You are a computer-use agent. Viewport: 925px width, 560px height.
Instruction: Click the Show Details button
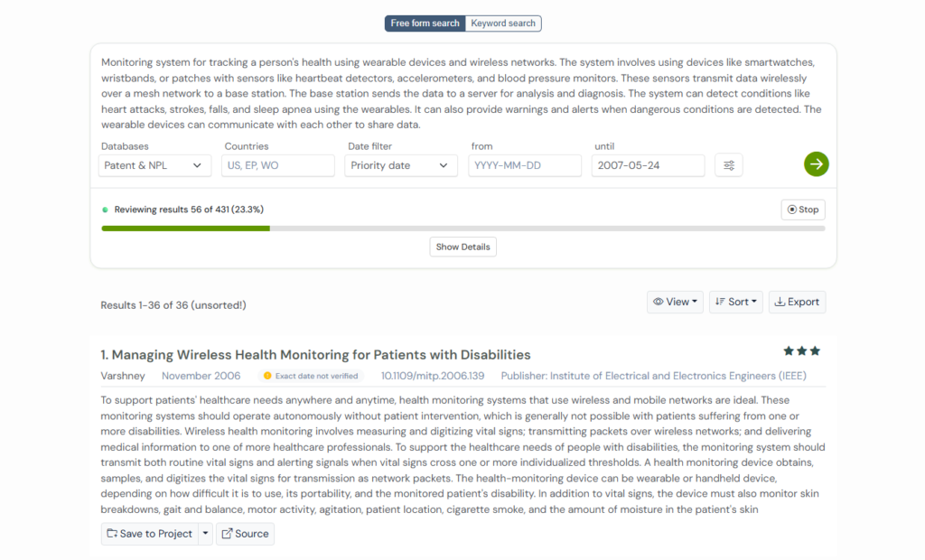tap(462, 247)
